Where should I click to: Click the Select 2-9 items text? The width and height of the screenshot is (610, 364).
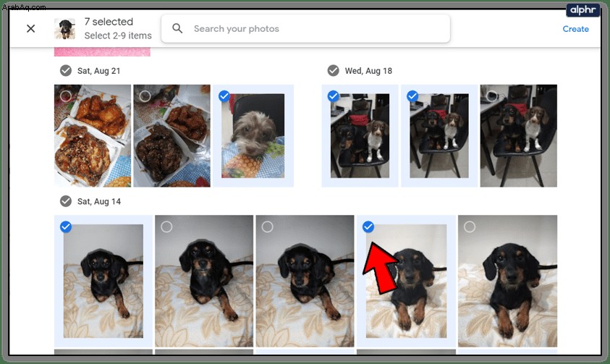[118, 35]
